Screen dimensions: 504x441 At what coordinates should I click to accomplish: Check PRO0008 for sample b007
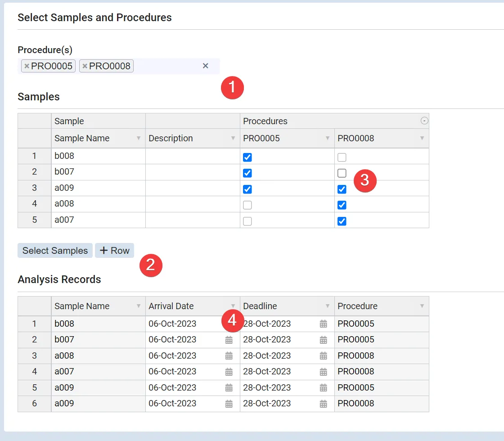pos(342,173)
